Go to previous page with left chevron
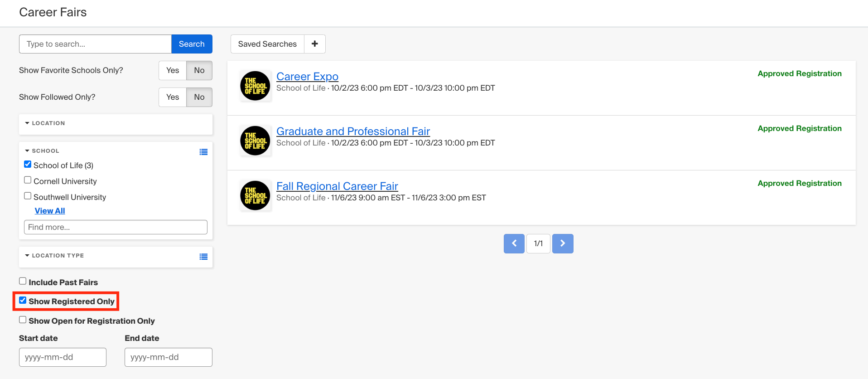This screenshot has width=868, height=379. point(514,243)
